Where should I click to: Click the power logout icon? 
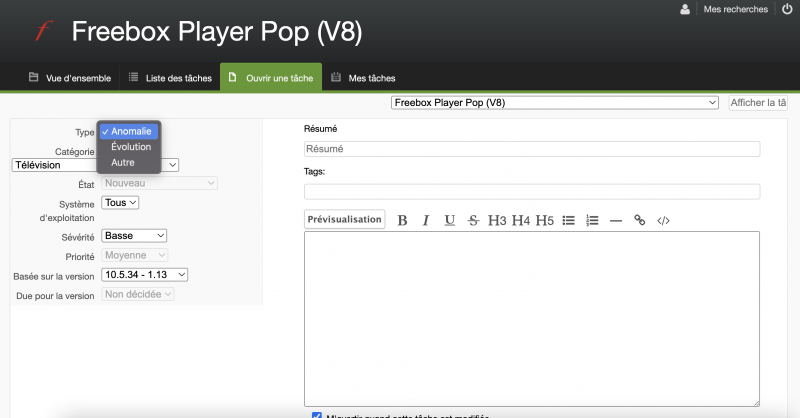coord(786,9)
